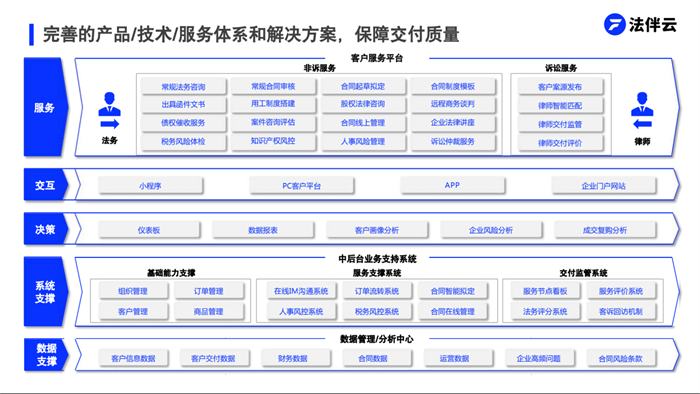Image resolution: width=700 pixels, height=394 pixels.
Task: Click the left arrow under 律师 icon
Action: click(x=642, y=124)
